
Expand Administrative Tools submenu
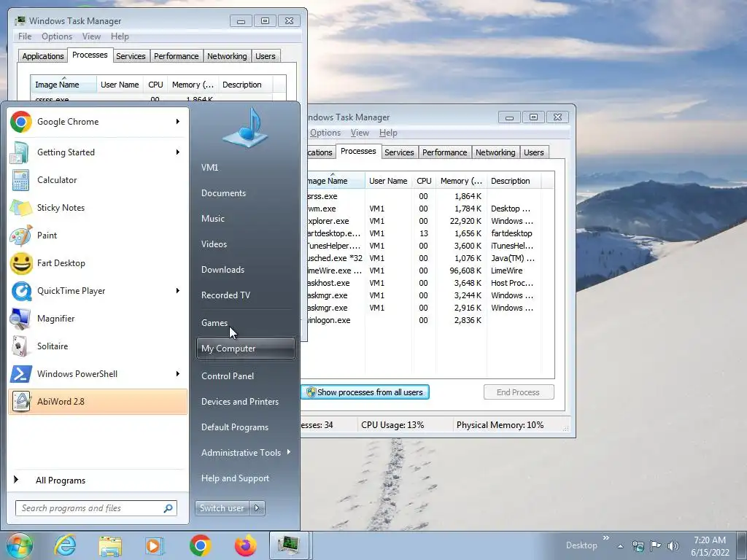click(245, 453)
